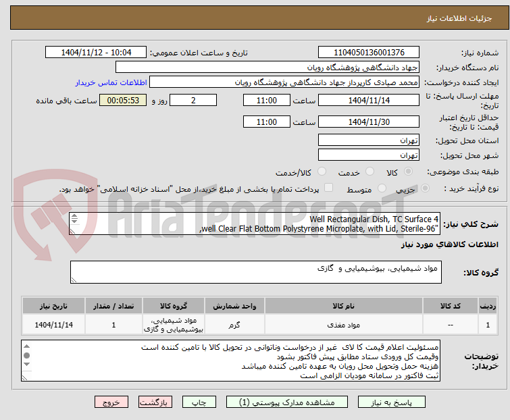Click the گروه کالا text area
This screenshot has width=510, height=420.
pyautogui.click(x=256, y=272)
